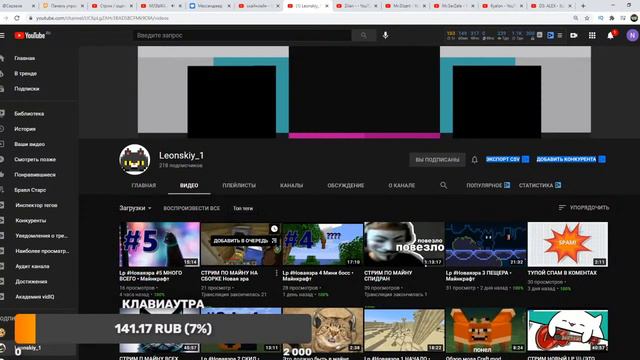Start voice search with the microphone icon
640x360 pixels.
[385, 36]
